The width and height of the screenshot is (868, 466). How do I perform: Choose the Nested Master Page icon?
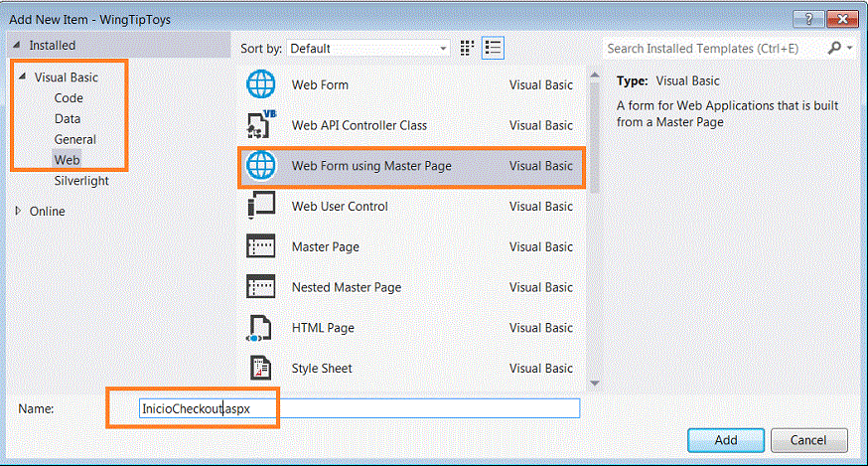click(x=260, y=287)
